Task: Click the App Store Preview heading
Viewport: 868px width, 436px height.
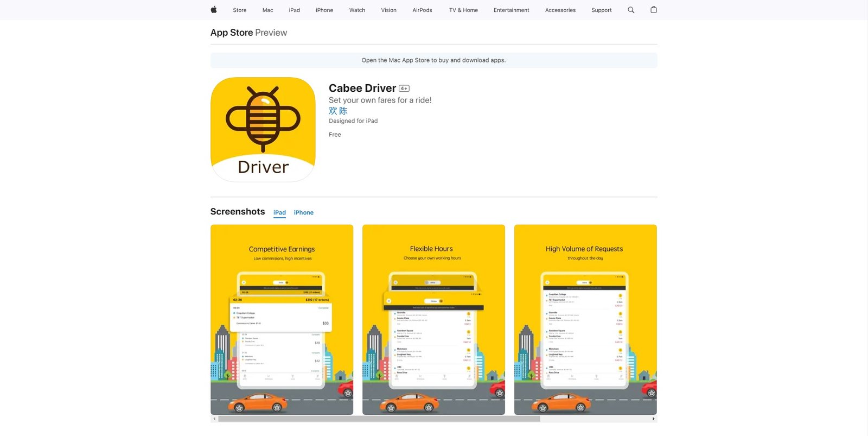Action: [x=248, y=33]
